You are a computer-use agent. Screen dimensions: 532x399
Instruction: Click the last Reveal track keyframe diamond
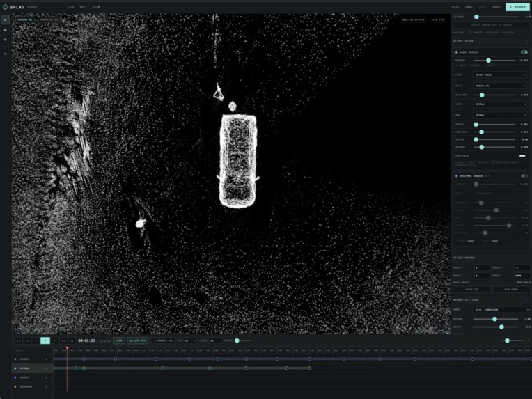pos(310,368)
